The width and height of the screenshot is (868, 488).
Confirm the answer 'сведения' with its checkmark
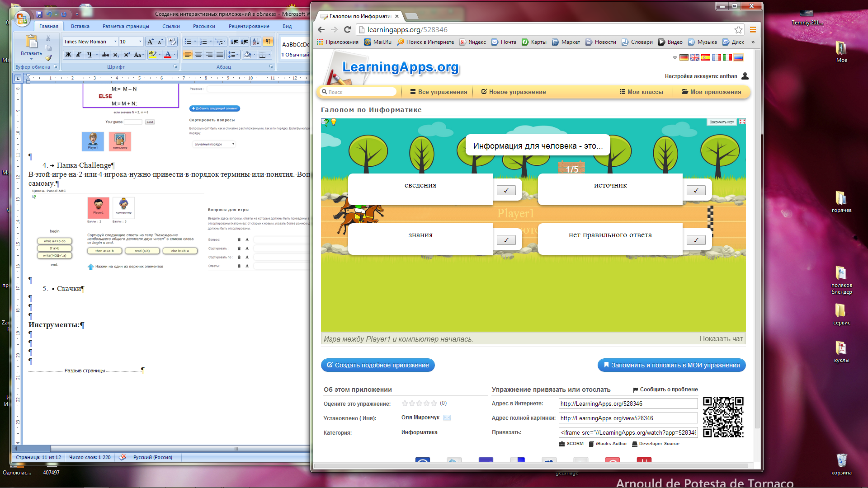coord(506,190)
